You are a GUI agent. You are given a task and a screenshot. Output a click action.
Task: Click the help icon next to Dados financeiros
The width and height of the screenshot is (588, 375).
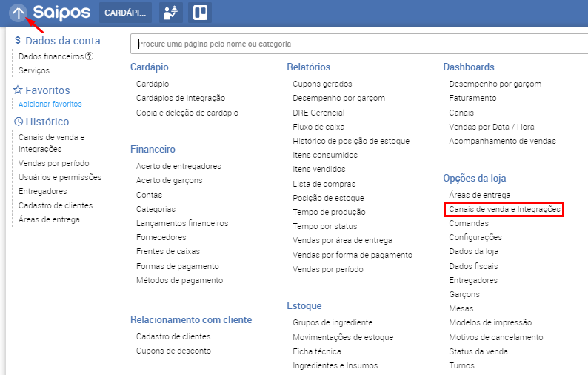click(x=90, y=56)
